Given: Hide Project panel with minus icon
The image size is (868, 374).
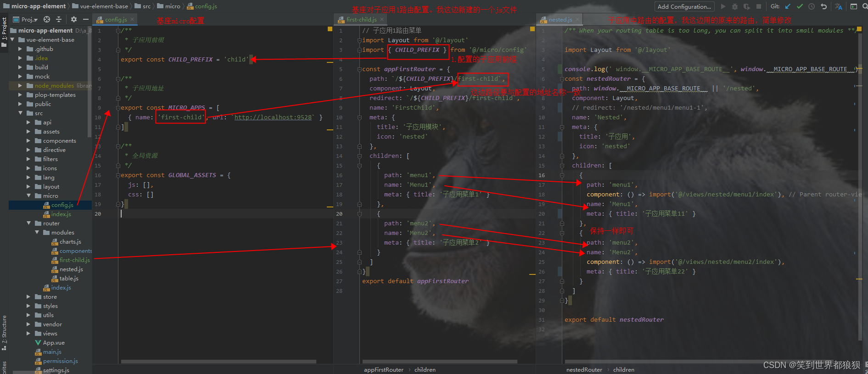Looking at the screenshot, I should point(85,19).
